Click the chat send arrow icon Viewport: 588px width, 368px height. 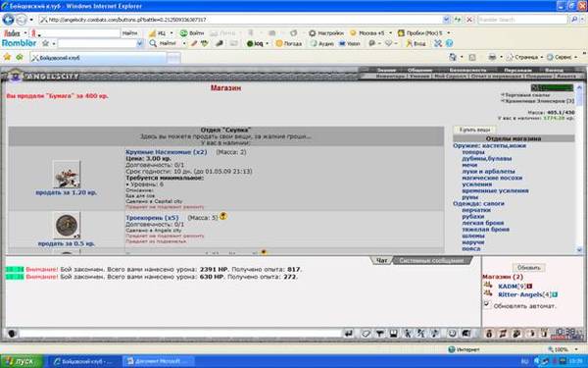(x=349, y=334)
